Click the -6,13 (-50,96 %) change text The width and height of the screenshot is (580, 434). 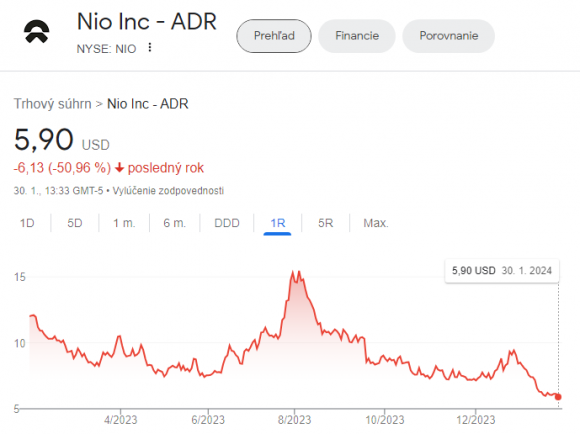62,168
